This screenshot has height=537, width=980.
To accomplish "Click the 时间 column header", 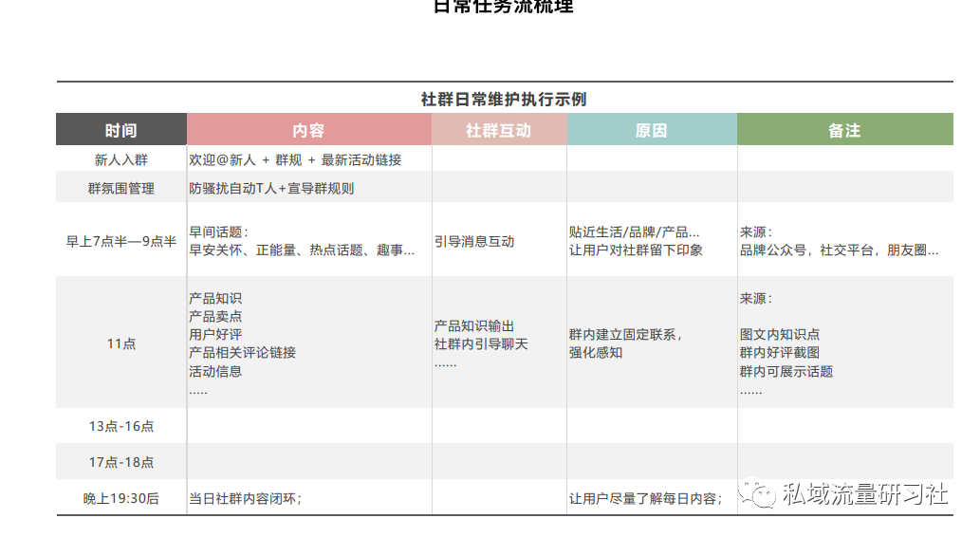I will coord(121,129).
